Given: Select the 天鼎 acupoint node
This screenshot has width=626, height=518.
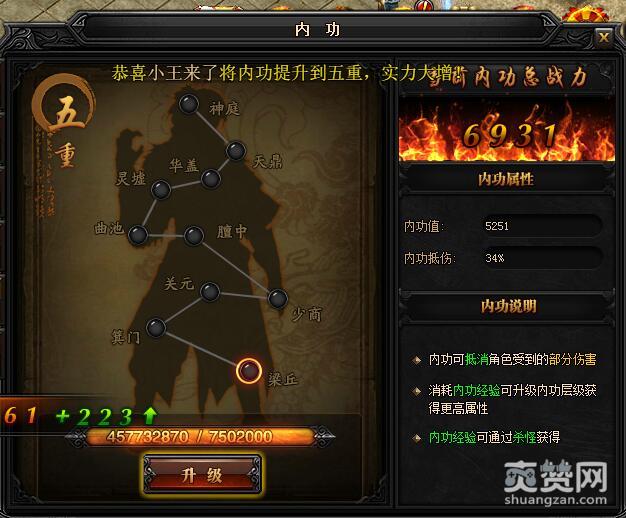Looking at the screenshot, I should pos(236,151).
